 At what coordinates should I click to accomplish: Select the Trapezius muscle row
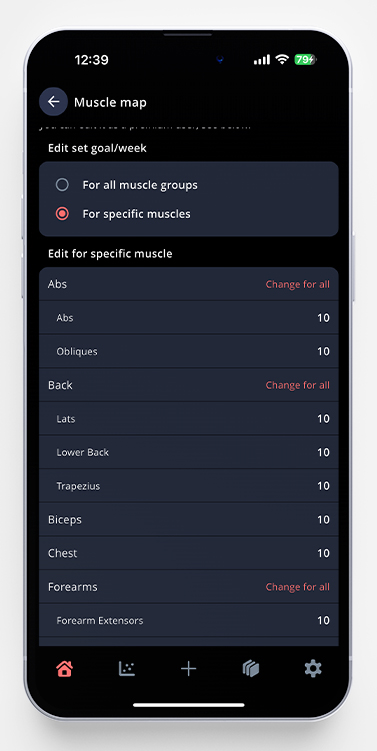point(189,486)
